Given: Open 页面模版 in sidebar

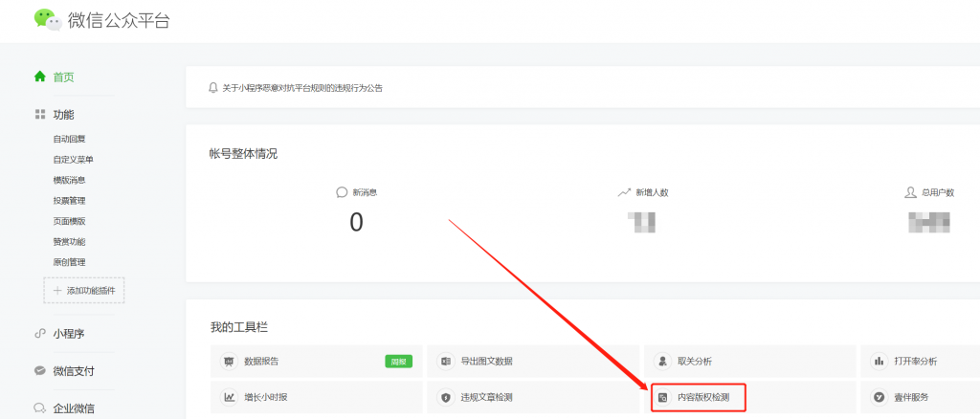Looking at the screenshot, I should tap(69, 222).
